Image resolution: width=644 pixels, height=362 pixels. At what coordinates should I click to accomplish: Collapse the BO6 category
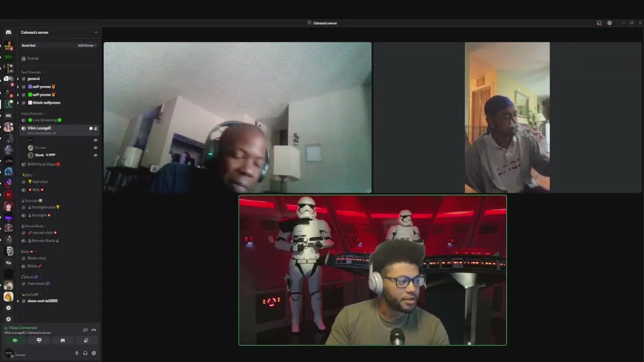[x=28, y=175]
